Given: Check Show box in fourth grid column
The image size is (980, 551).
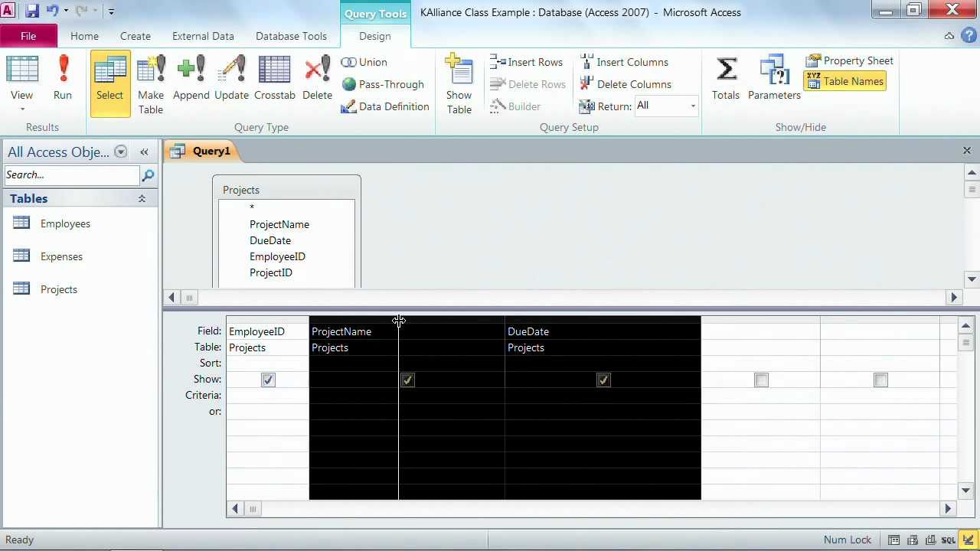Looking at the screenshot, I should 761,380.
